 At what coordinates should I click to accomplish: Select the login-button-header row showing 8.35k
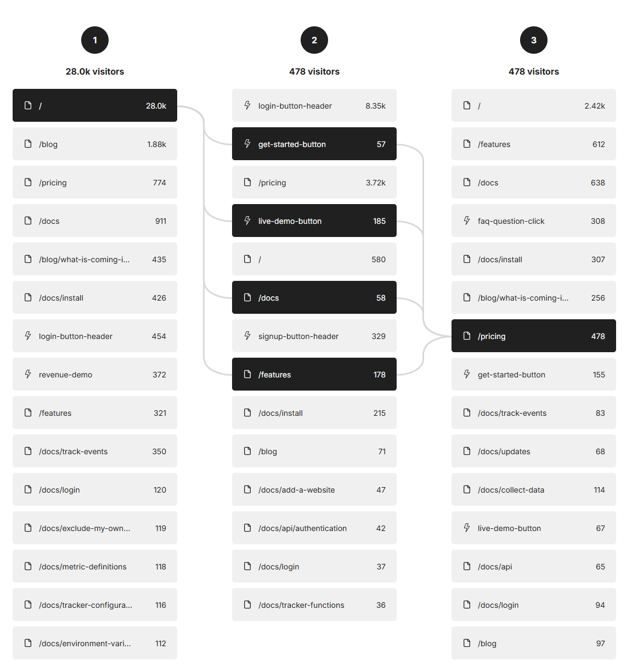pyautogui.click(x=314, y=105)
